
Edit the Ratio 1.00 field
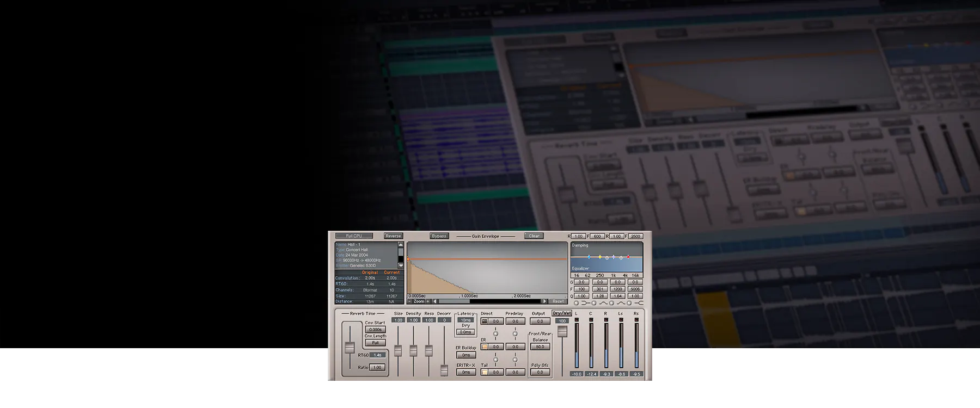[x=377, y=367]
